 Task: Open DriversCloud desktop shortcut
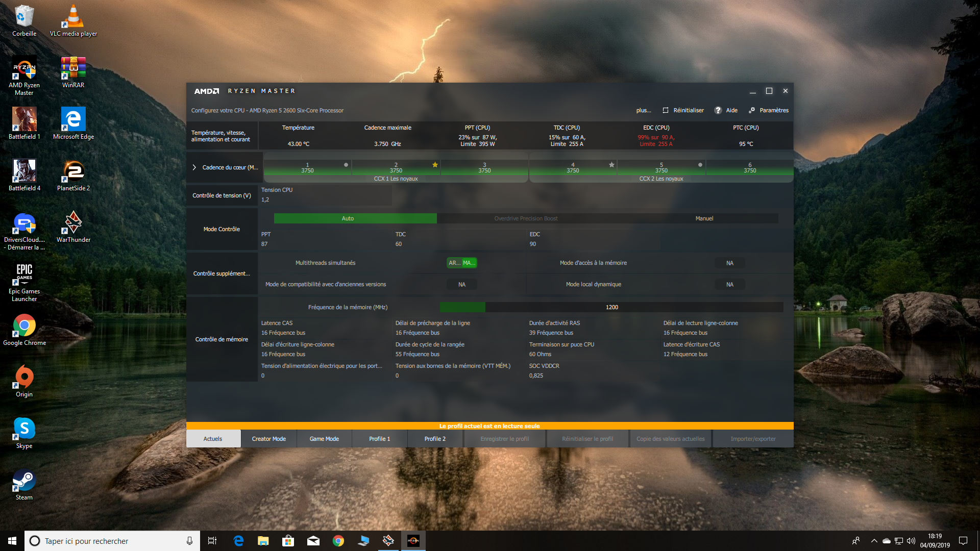click(24, 231)
